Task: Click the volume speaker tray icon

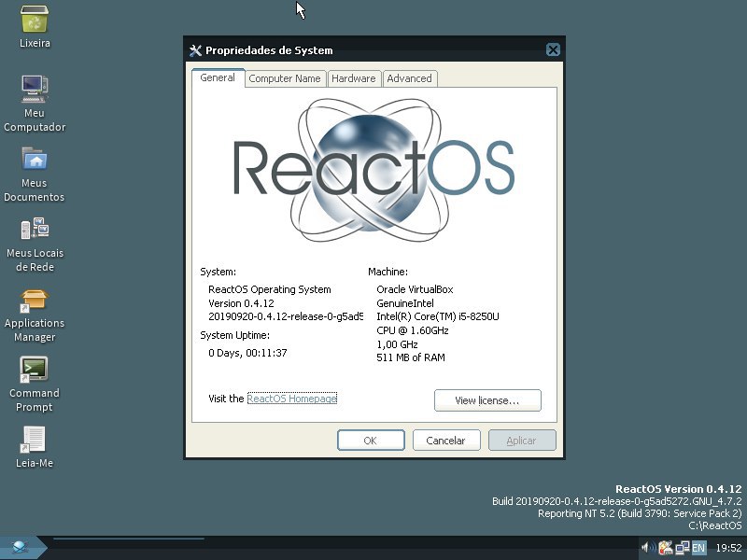Action: (x=647, y=548)
